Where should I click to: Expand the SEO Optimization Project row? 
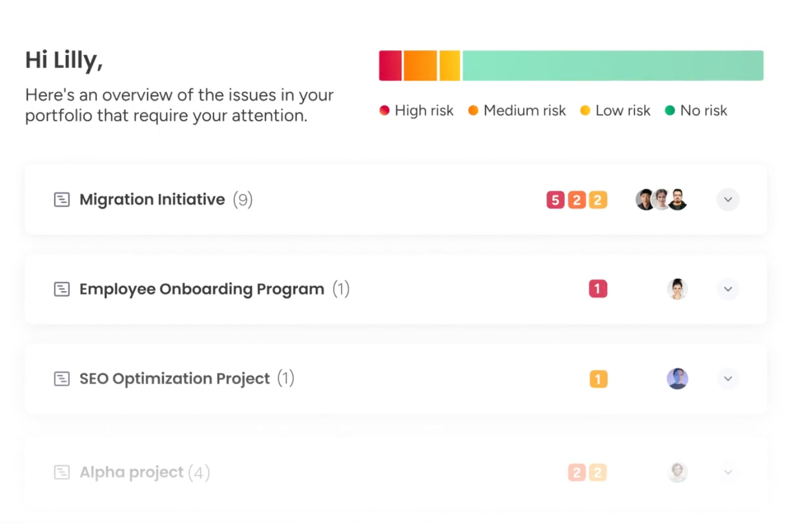(x=727, y=378)
